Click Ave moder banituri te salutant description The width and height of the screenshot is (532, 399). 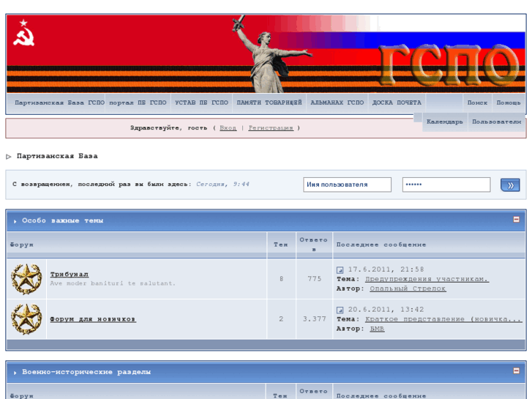pyautogui.click(x=113, y=283)
